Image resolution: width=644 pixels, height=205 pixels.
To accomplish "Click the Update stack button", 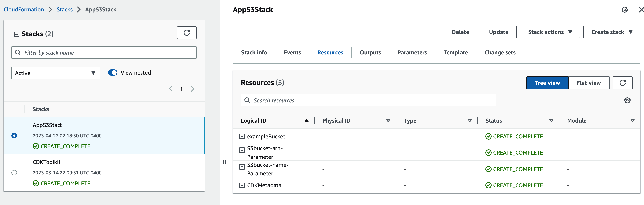I will pos(499,32).
